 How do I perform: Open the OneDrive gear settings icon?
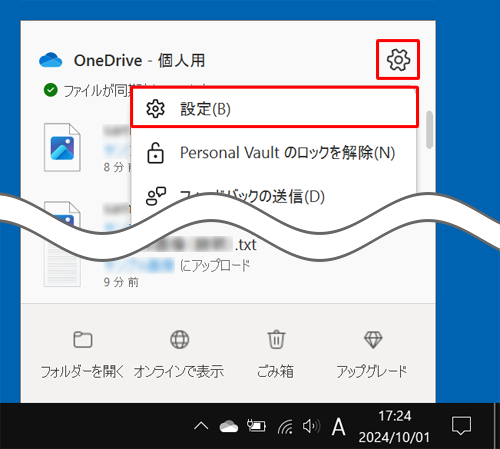point(398,60)
